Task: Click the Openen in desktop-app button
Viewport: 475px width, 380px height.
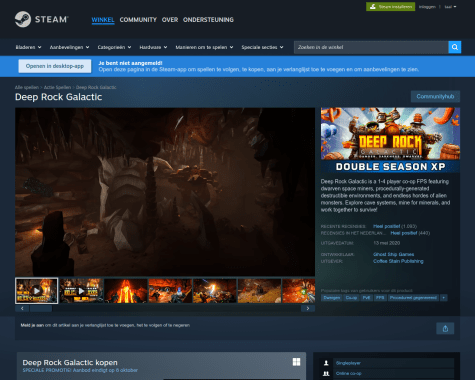Action: pyautogui.click(x=55, y=66)
